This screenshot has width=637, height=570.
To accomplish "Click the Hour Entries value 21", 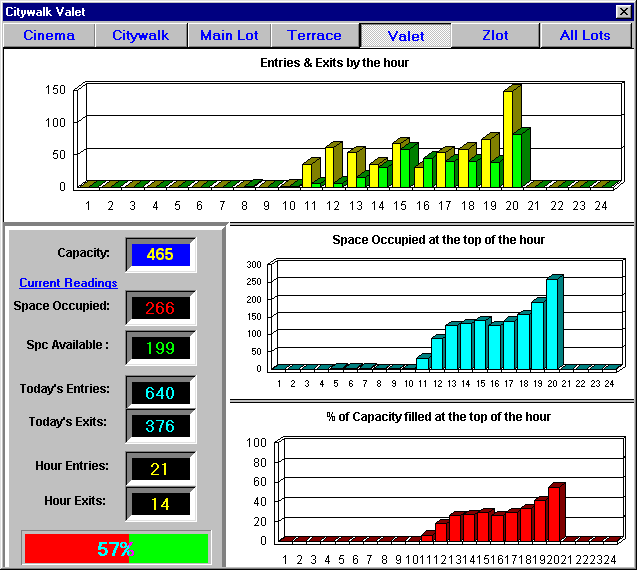I will coord(160,469).
